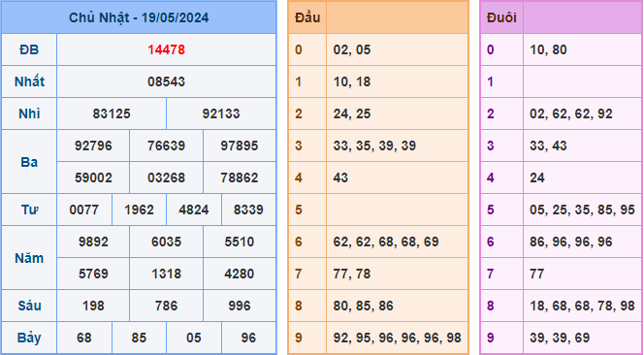
Task: Click the Tư row label
Action: pos(29,210)
